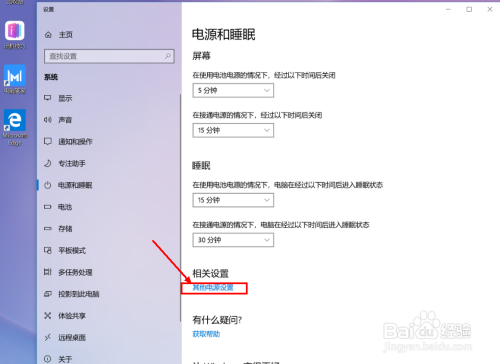500x364 pixels.
Task: Click the 多任务处理 icon
Action: [48, 272]
